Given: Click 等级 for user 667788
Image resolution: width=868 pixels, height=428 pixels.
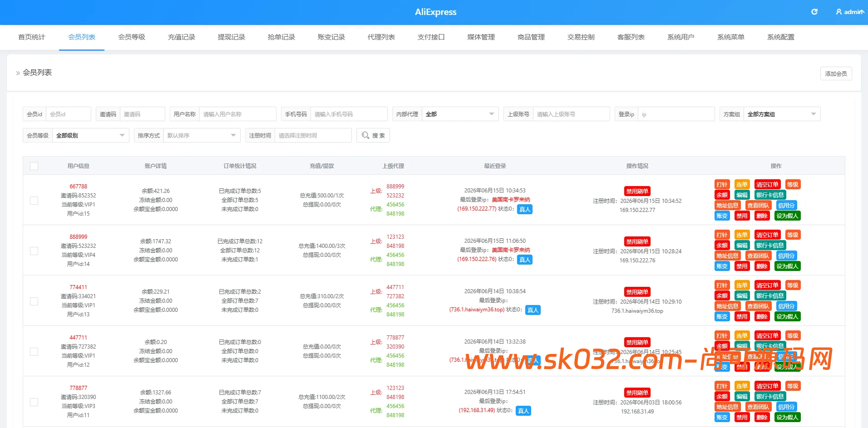Looking at the screenshot, I should click(793, 185).
